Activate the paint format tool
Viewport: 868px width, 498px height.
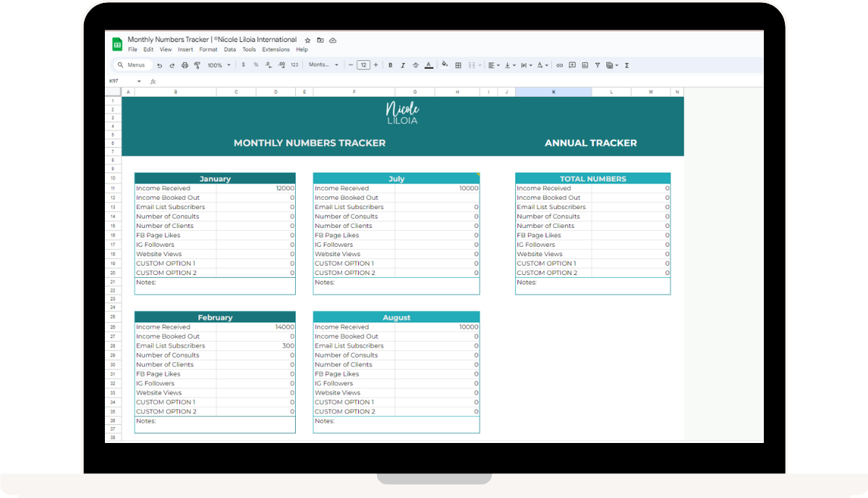[x=197, y=65]
